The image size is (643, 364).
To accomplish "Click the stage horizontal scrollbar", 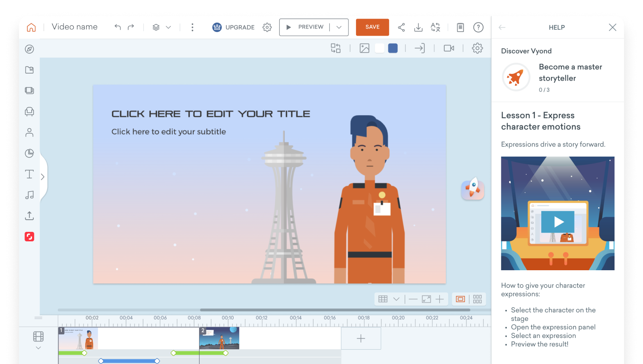I will (x=335, y=310).
